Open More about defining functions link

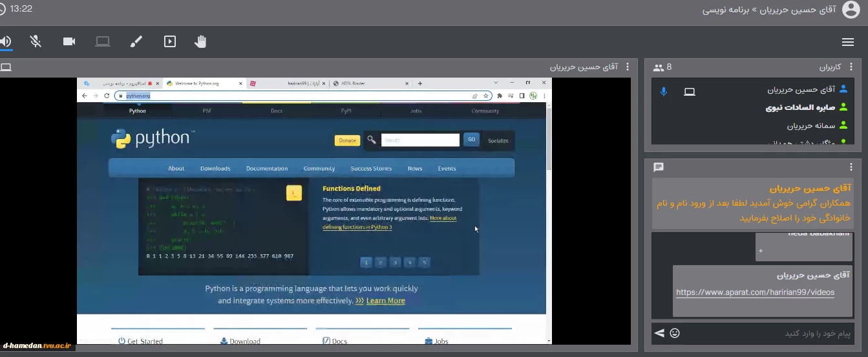pos(390,222)
